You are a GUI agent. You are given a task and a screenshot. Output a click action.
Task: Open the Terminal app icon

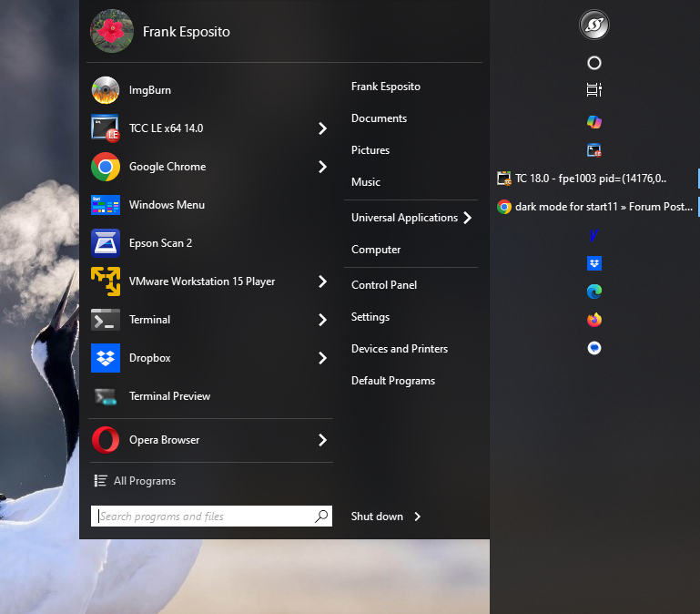pyautogui.click(x=106, y=320)
